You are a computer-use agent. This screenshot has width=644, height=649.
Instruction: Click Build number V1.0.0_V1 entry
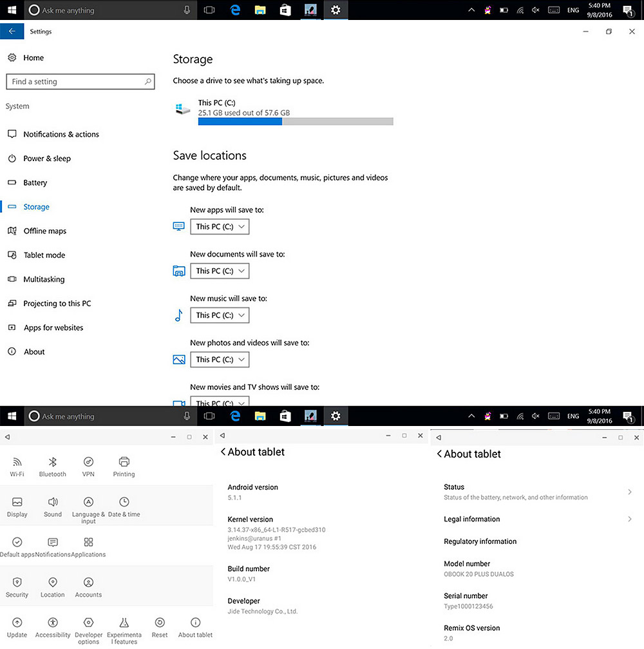(249, 574)
